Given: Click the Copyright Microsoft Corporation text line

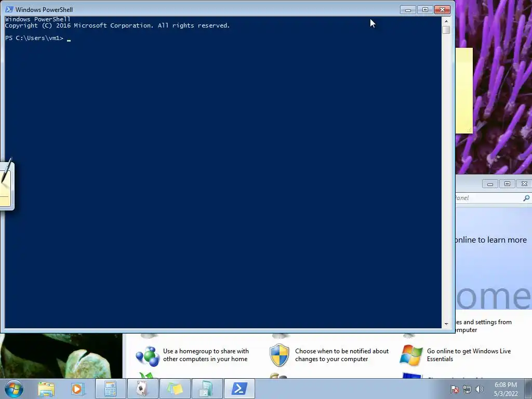Looking at the screenshot, I should point(117,25).
